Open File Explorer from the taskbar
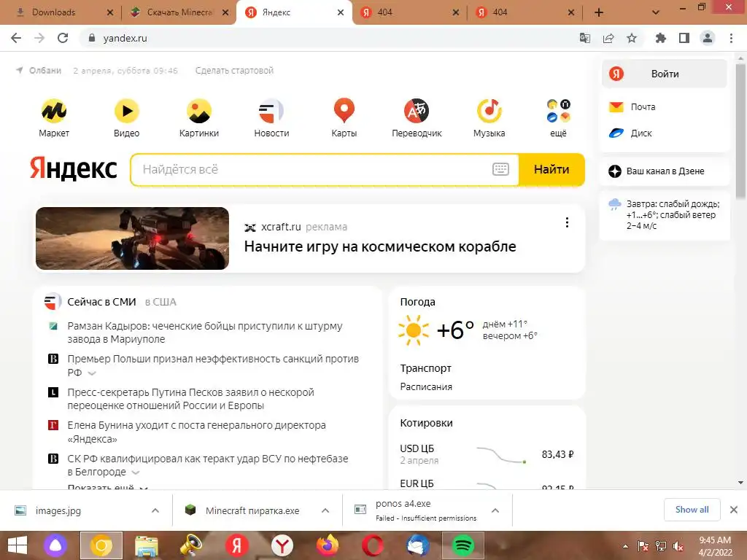Image resolution: width=747 pixels, height=560 pixels. click(146, 545)
